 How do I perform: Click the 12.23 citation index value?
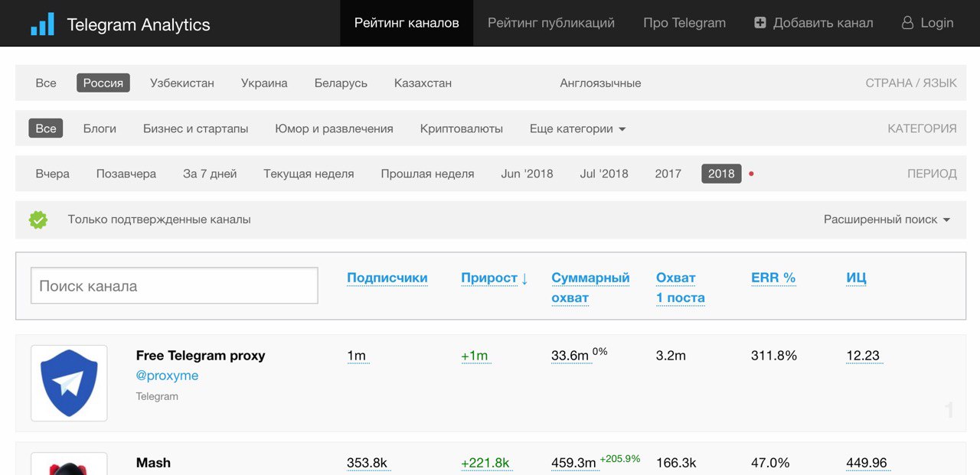click(863, 356)
